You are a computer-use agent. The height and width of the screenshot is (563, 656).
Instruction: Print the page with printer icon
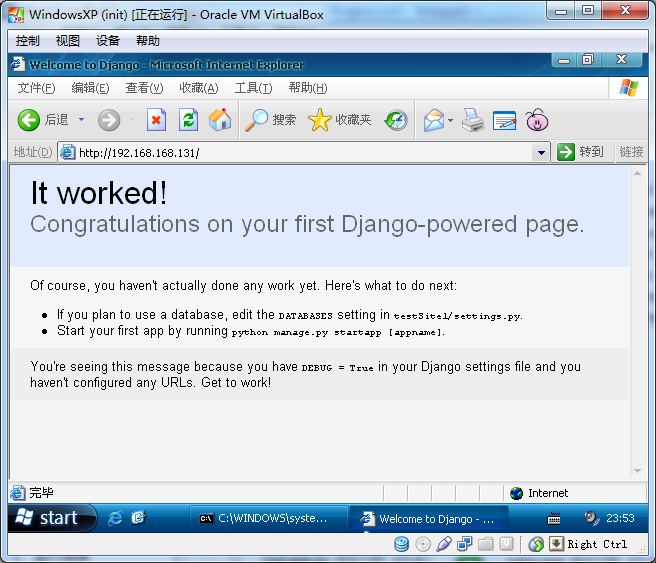click(x=473, y=120)
